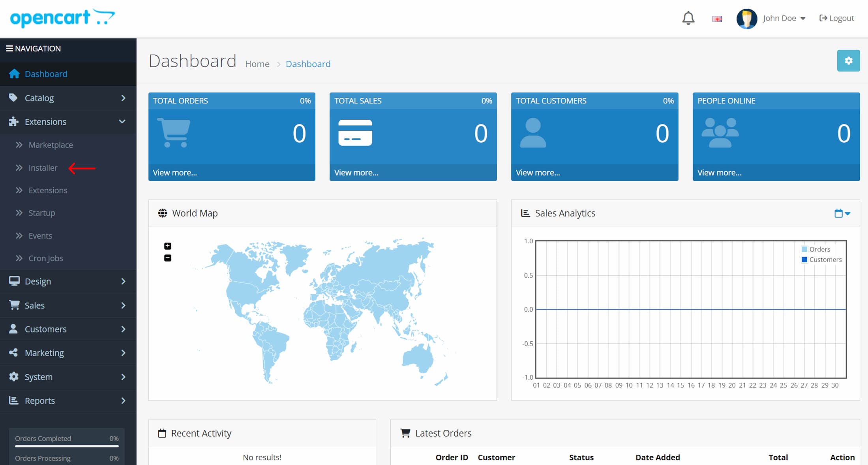
Task: Click John Doe's avatar picture
Action: click(746, 19)
